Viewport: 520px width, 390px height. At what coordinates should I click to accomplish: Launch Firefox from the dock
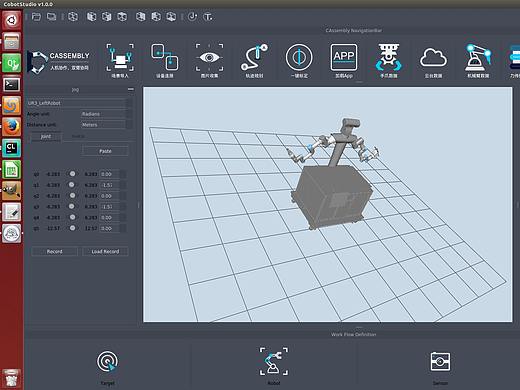click(12, 127)
